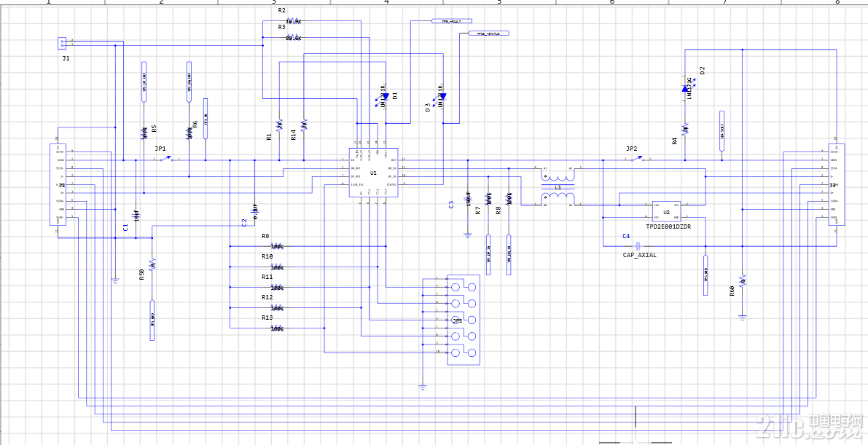Select the R11 100k resistor symbol
Screen dimensions: 868x445
point(277,287)
